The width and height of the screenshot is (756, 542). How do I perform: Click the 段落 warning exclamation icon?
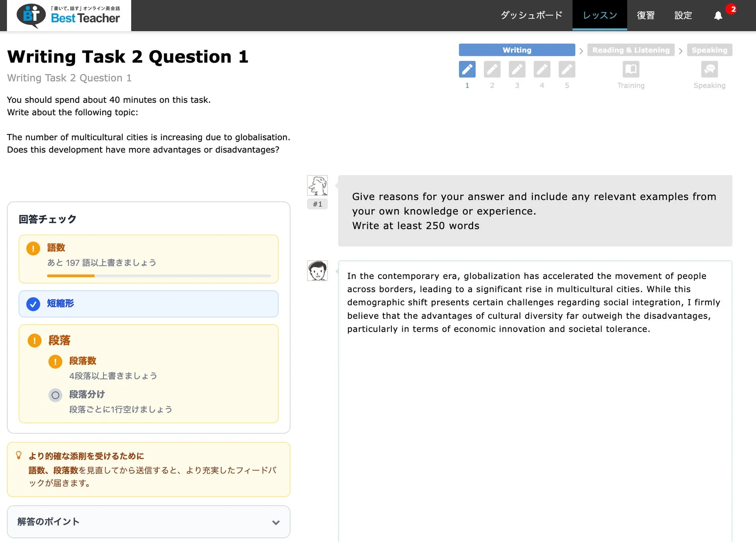point(35,340)
